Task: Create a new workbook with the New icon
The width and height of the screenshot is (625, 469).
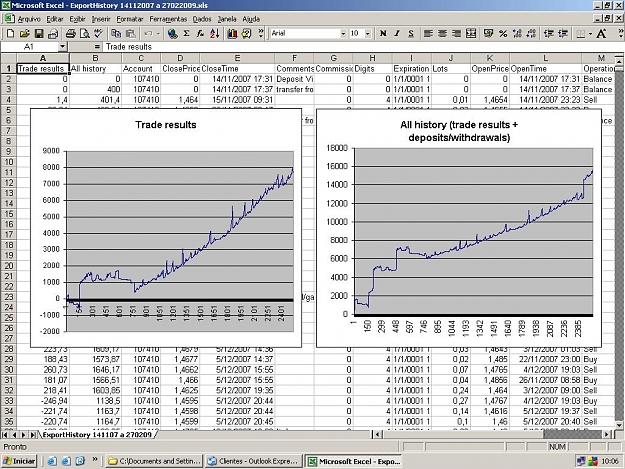Action: click(10, 33)
